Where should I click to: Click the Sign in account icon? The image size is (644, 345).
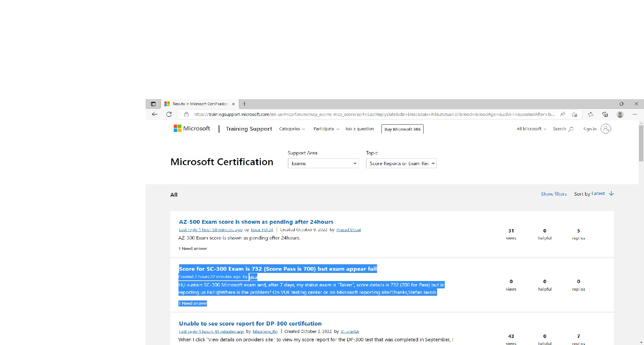click(x=605, y=129)
